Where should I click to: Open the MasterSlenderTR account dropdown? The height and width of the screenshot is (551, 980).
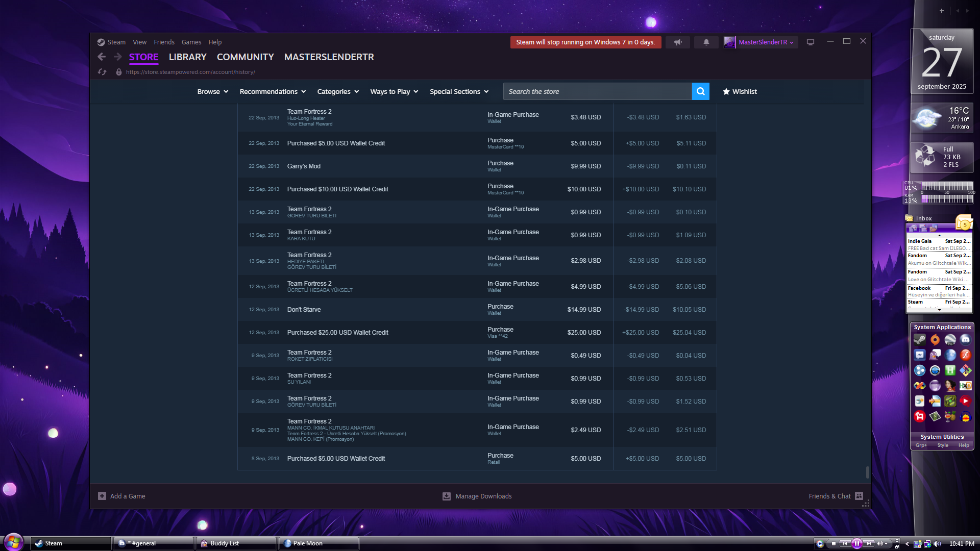pyautogui.click(x=766, y=42)
